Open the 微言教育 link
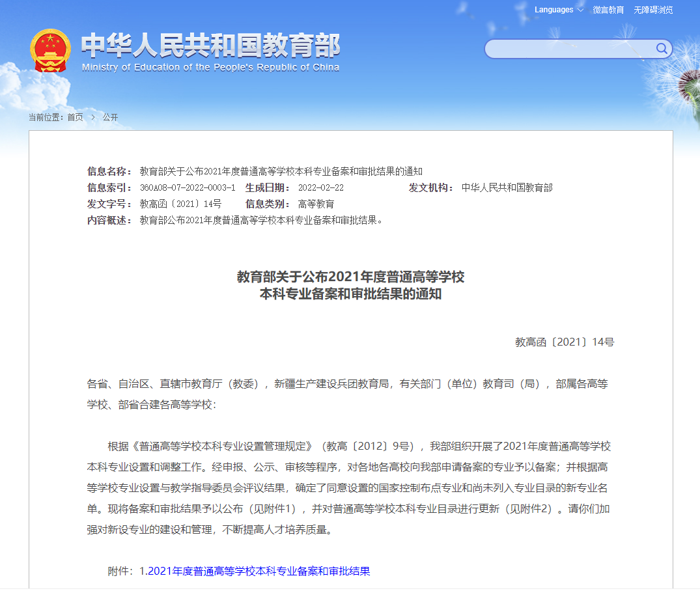700x591 pixels. click(608, 10)
